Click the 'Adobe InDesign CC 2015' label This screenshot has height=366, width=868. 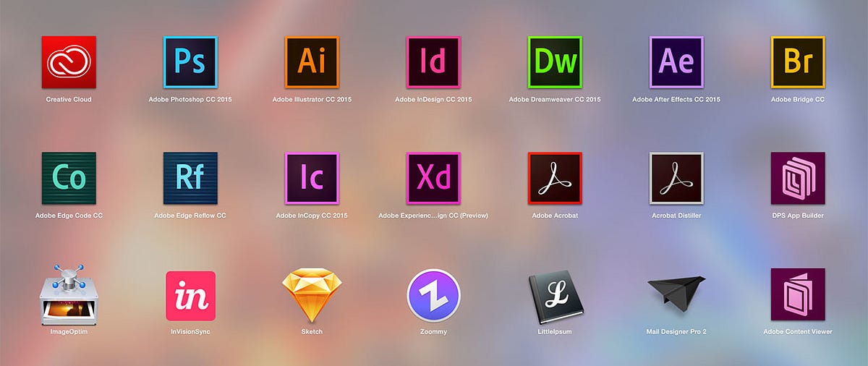(433, 99)
